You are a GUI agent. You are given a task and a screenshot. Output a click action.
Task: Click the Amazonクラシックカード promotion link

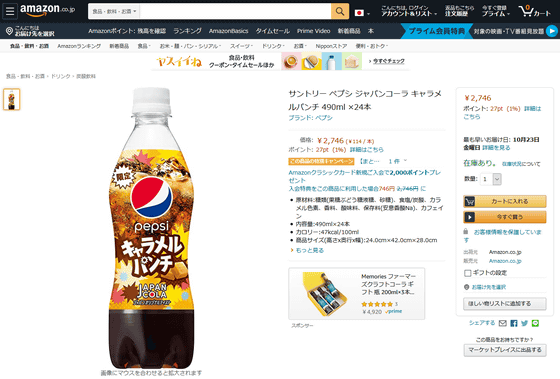[364, 176]
